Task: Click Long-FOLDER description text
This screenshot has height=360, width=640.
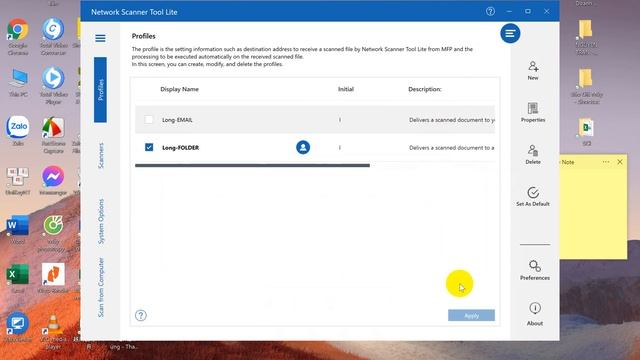Action: point(451,148)
